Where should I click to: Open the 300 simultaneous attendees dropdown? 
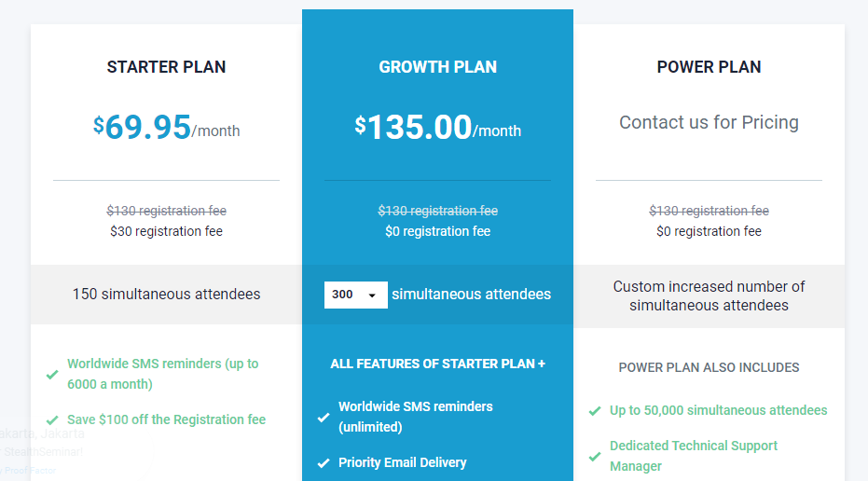pos(355,295)
